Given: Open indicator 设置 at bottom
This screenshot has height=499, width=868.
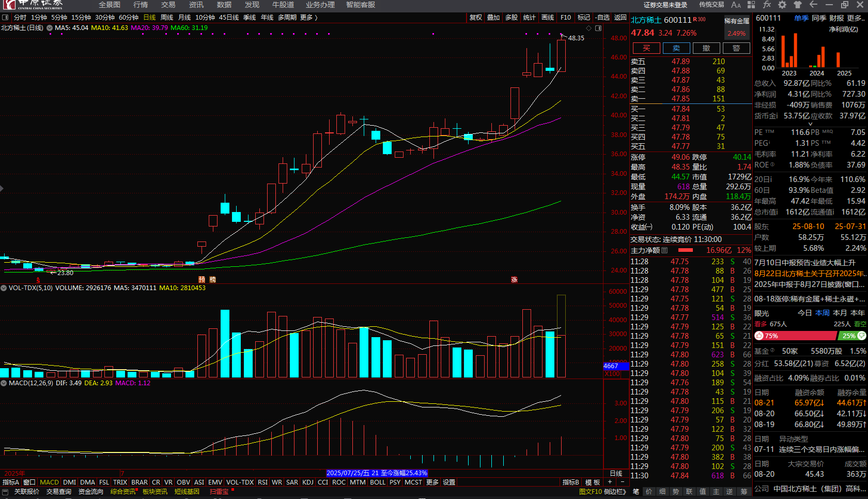Looking at the screenshot, I should pos(449,482).
